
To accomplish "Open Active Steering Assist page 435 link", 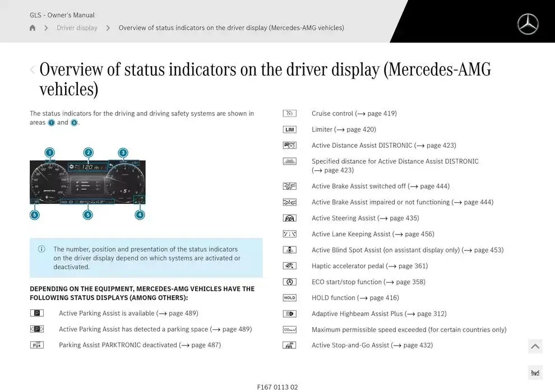I will (398, 218).
